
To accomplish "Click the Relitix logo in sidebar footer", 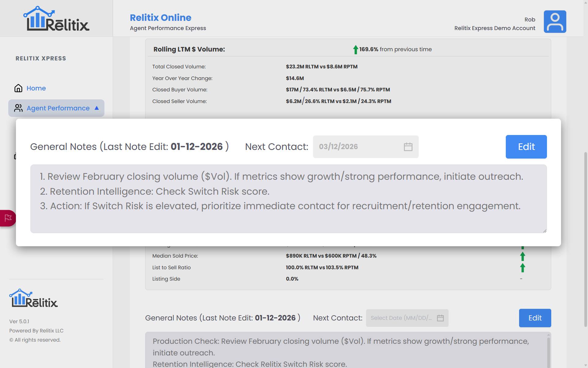I will (34, 298).
